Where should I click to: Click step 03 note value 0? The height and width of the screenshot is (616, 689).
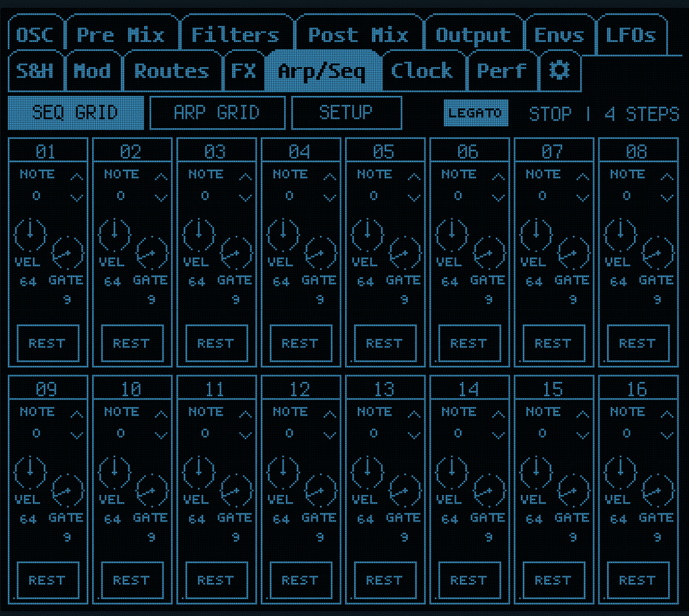(x=205, y=196)
